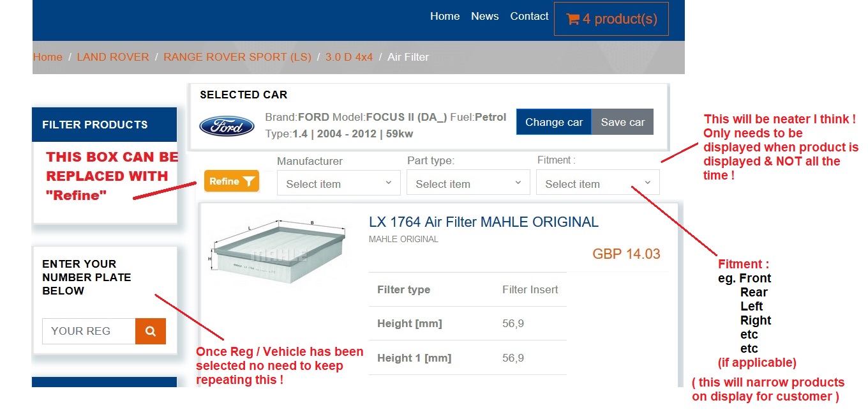Screen dimensions: 868x414
Task: Click the Height 1 [mm] row label
Action: tap(414, 358)
